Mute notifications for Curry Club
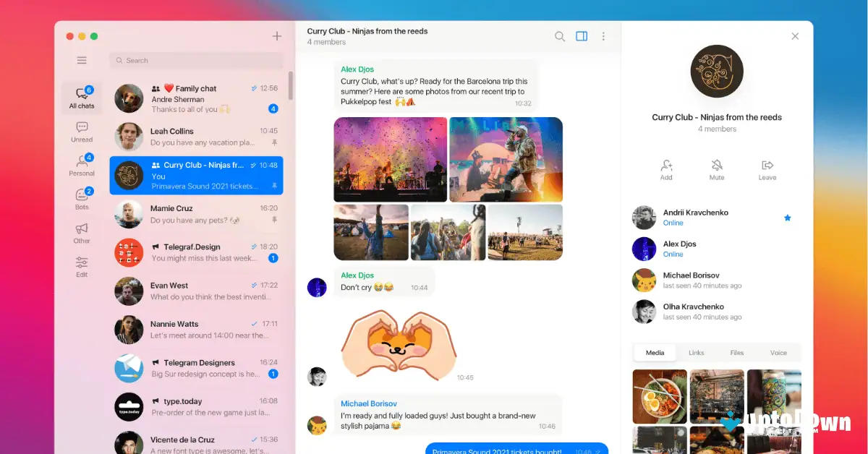This screenshot has height=454, width=868. click(x=716, y=166)
